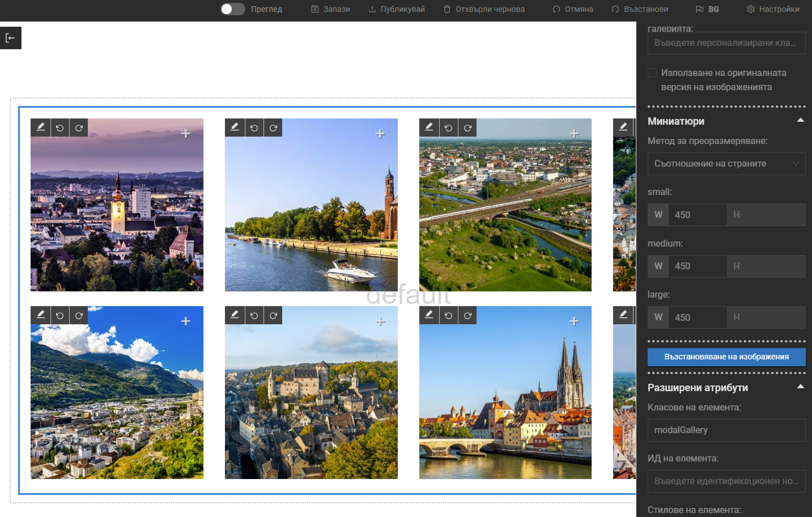This screenshot has width=812, height=517.
Task: Rotate the aerial railway bridge image clockwise
Action: (467, 128)
